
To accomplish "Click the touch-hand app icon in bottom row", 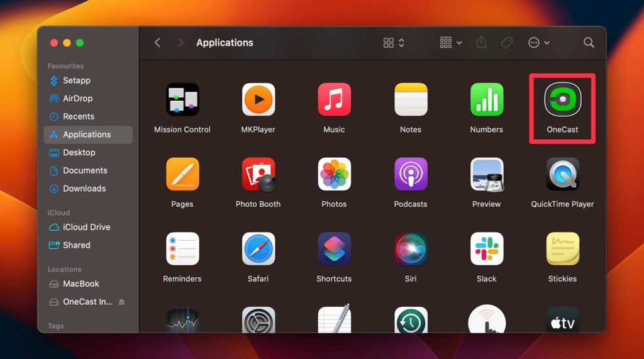I will point(487,319).
